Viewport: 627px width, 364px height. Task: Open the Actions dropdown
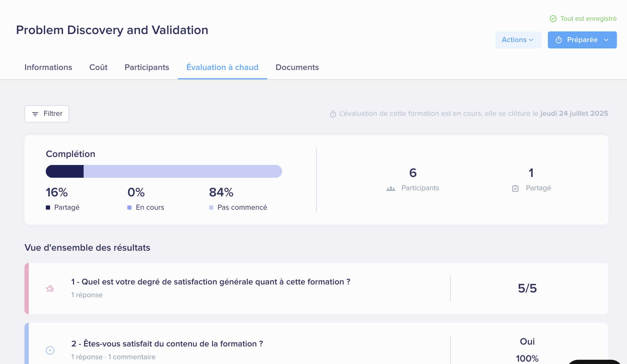518,40
